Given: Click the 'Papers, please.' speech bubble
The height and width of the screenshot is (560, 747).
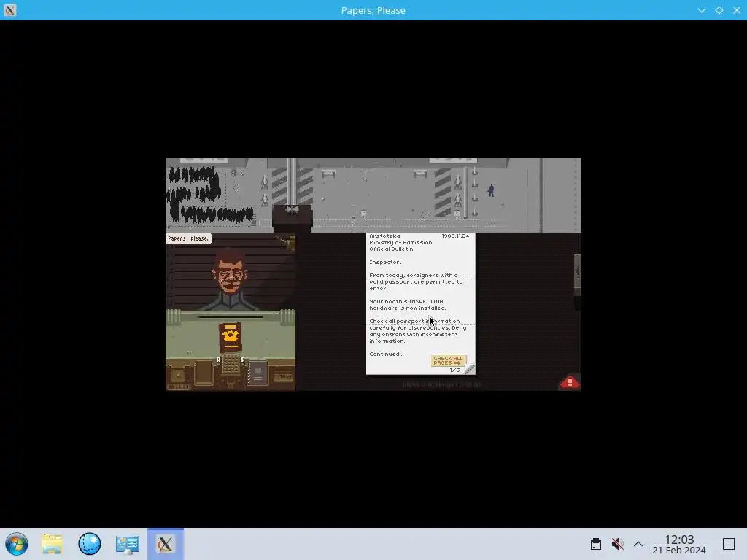Looking at the screenshot, I should [x=188, y=238].
